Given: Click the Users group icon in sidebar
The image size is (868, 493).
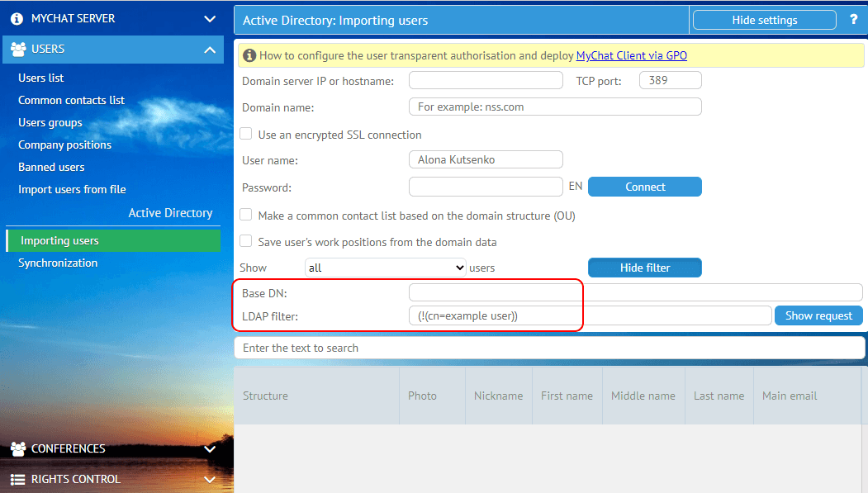Looking at the screenshot, I should click(17, 49).
